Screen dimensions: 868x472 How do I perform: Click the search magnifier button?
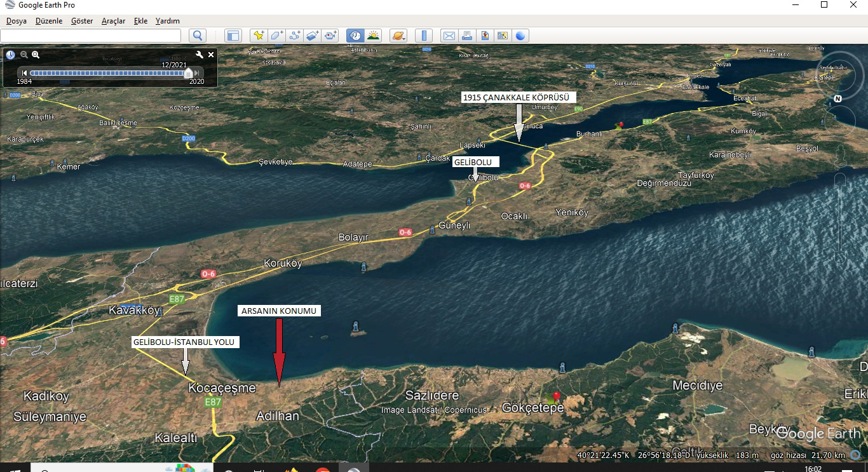click(x=198, y=36)
